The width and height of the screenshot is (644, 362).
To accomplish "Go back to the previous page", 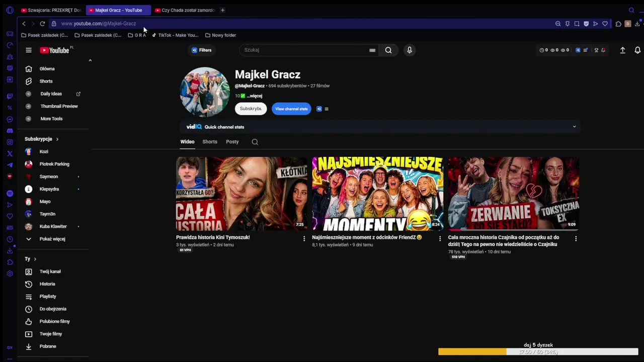I will click(x=24, y=24).
